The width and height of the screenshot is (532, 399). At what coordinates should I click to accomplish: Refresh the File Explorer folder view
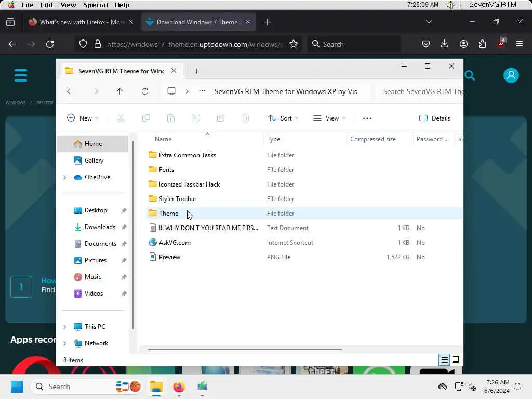(145, 91)
